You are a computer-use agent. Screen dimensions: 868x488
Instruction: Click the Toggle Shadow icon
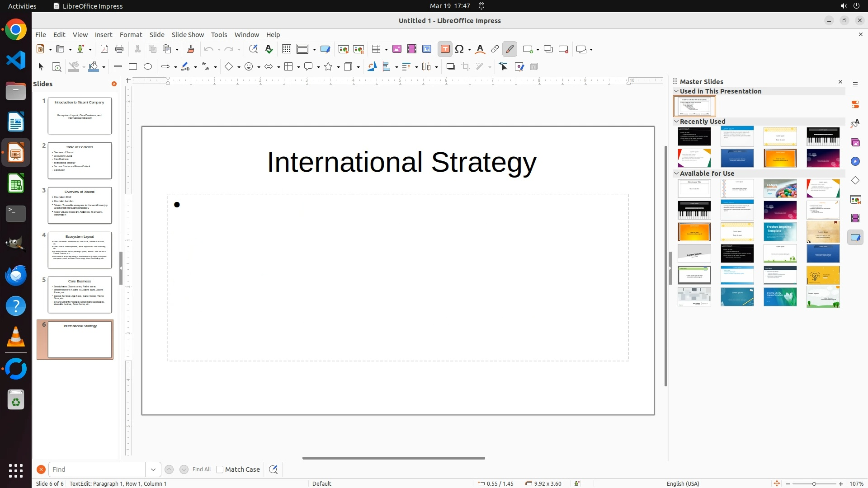tap(450, 67)
